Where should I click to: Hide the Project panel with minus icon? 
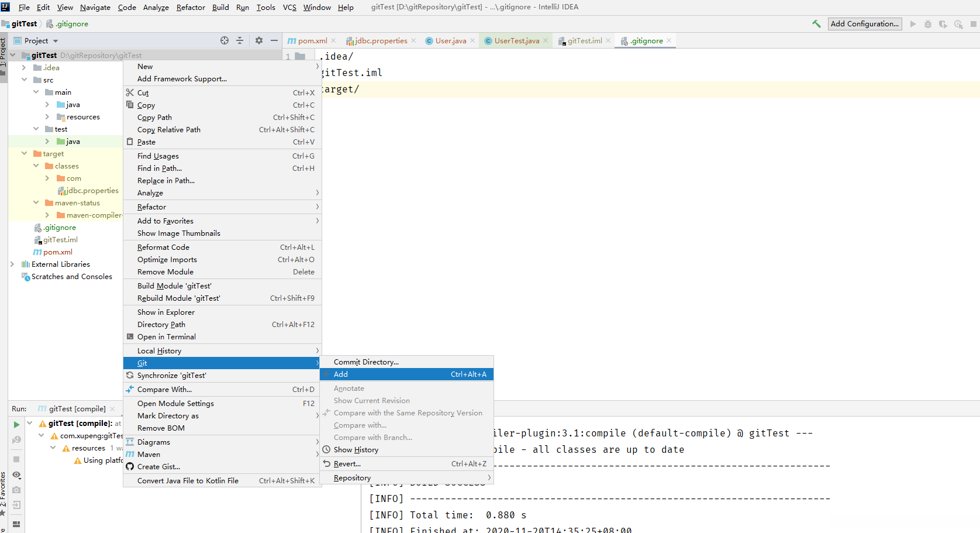[x=274, y=40]
